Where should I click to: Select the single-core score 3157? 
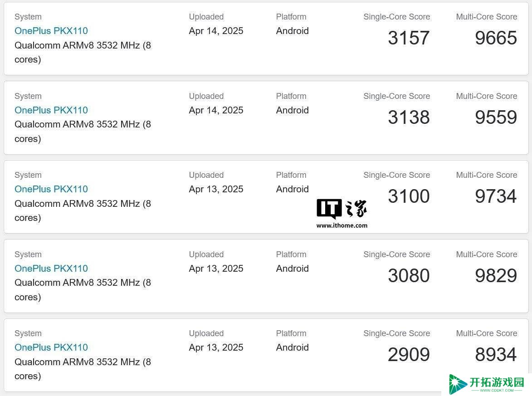click(x=409, y=38)
